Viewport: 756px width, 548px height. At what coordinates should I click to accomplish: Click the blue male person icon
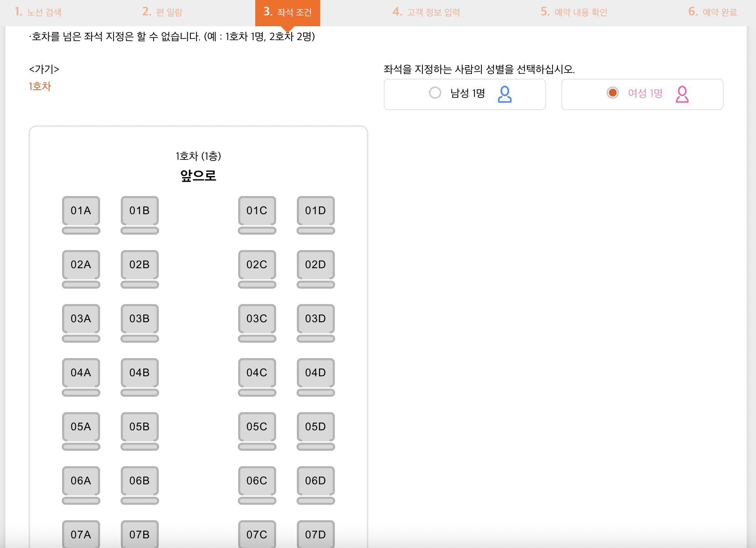(504, 94)
